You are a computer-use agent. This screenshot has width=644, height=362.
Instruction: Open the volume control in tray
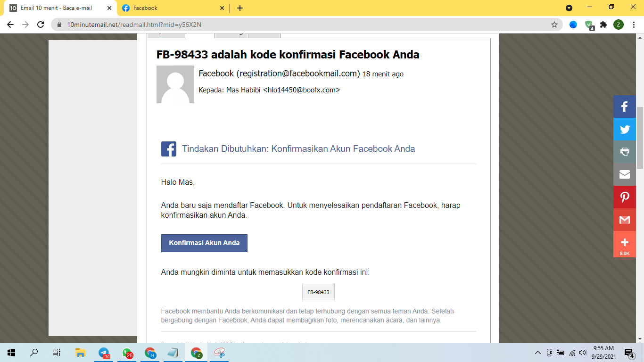click(x=583, y=352)
